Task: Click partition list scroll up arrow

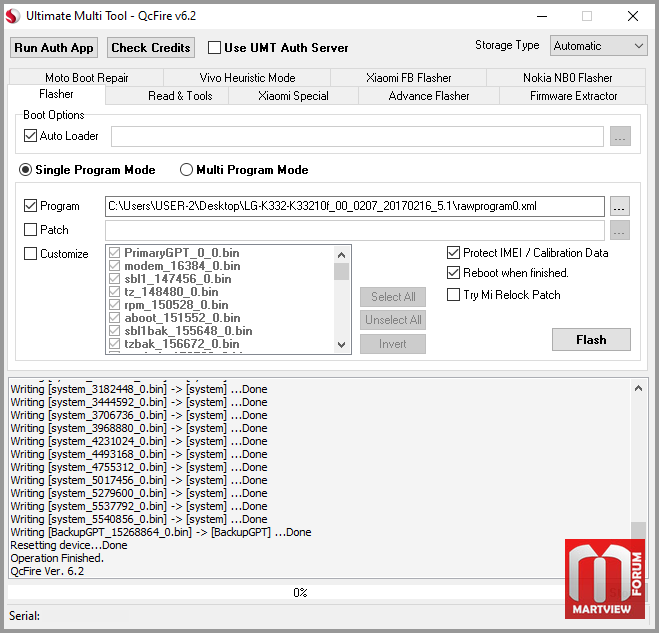Action: tap(342, 255)
